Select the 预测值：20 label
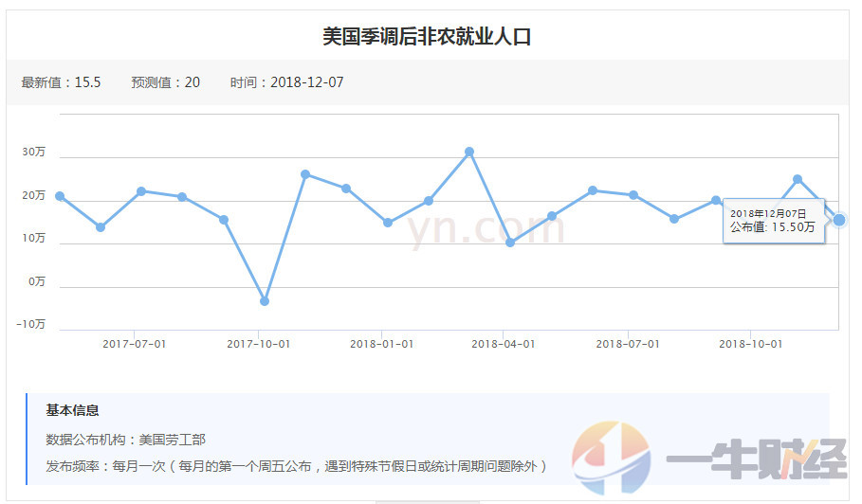 click(x=165, y=82)
